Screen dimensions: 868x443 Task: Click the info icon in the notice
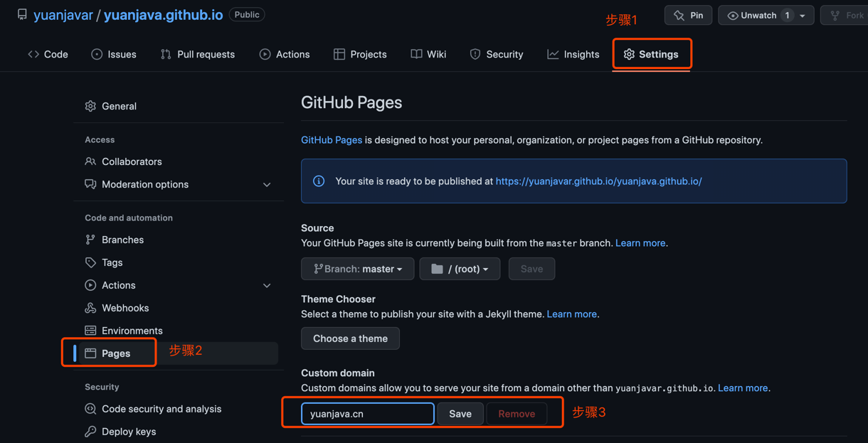(319, 181)
